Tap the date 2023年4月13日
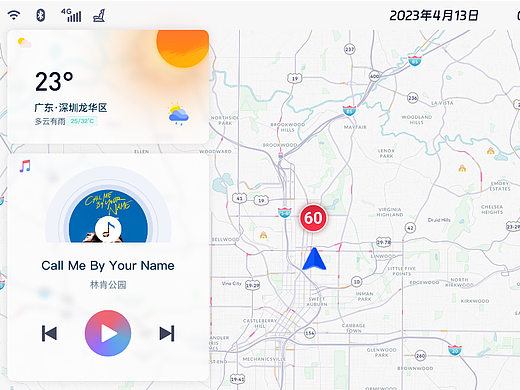The image size is (520, 390). point(434,15)
